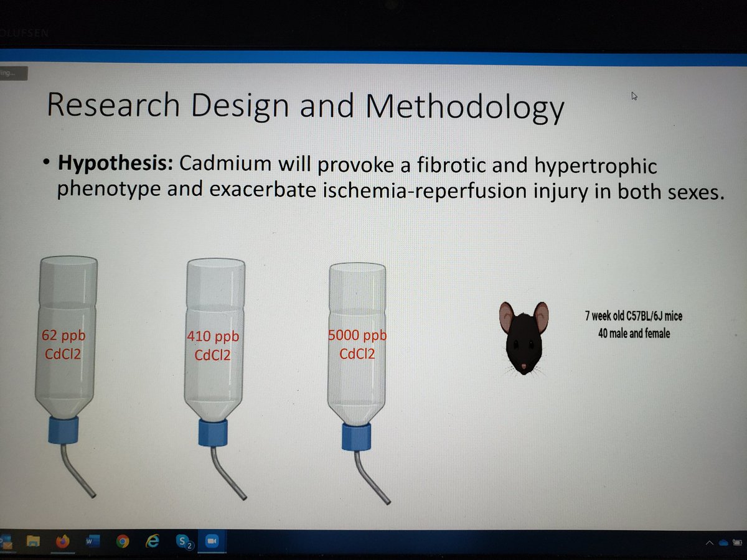Open Microsoft Word taskbar icon
This screenshot has height=560, width=747.
click(93, 541)
